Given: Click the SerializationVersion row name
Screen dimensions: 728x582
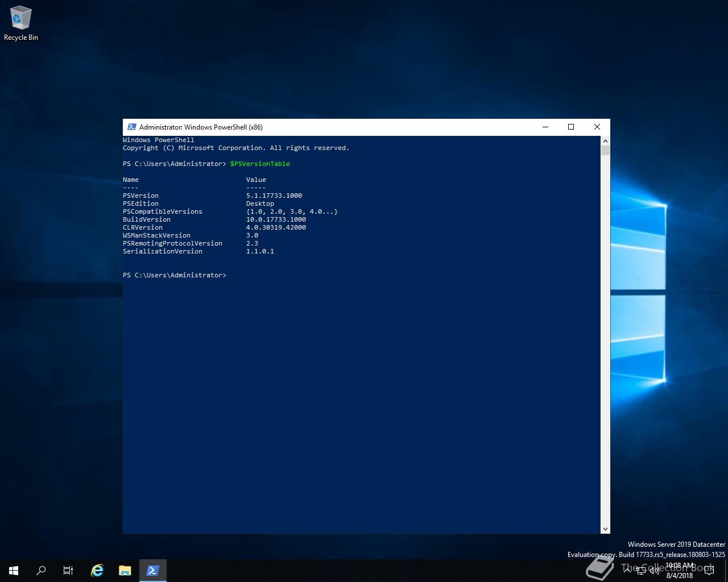Looking at the screenshot, I should coord(163,251).
